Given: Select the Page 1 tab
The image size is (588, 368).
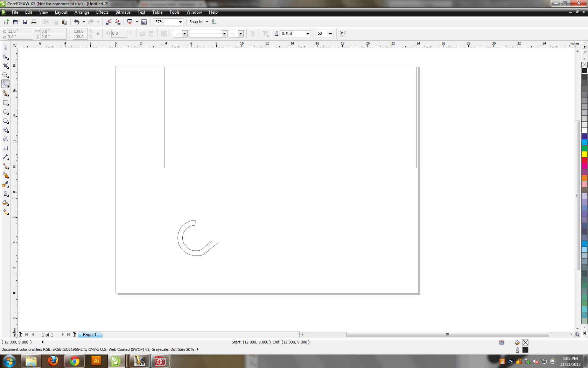Looking at the screenshot, I should (x=90, y=335).
